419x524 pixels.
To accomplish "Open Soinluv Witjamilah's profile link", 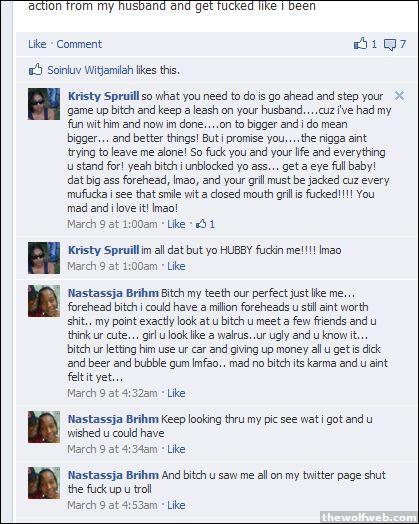I will click(90, 70).
